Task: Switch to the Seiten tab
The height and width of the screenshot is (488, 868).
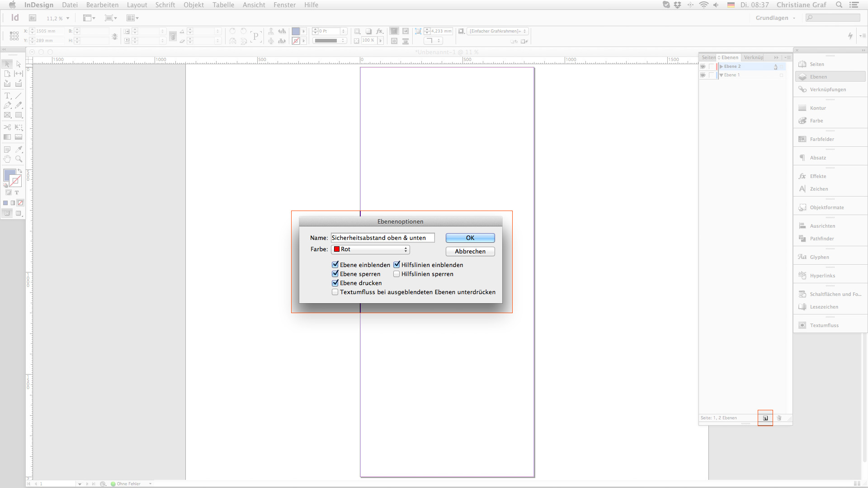Action: 708,57
